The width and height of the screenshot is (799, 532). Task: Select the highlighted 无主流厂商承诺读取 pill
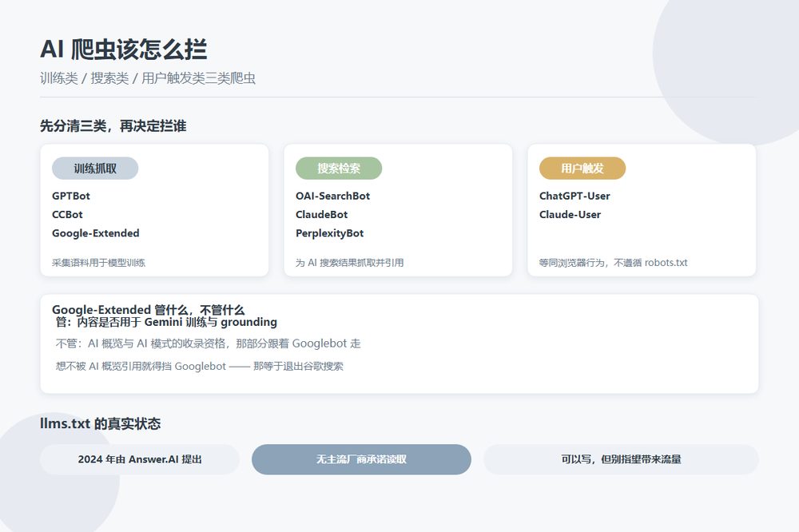pos(361,459)
